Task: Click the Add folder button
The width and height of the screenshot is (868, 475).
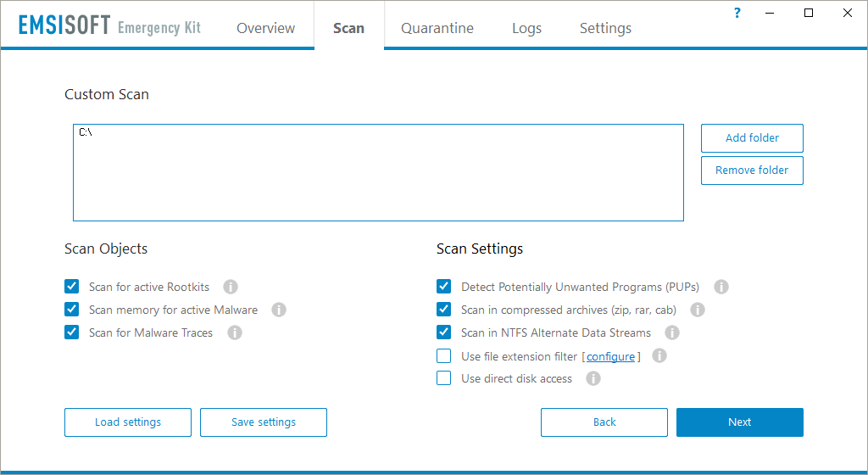Action: tap(752, 138)
